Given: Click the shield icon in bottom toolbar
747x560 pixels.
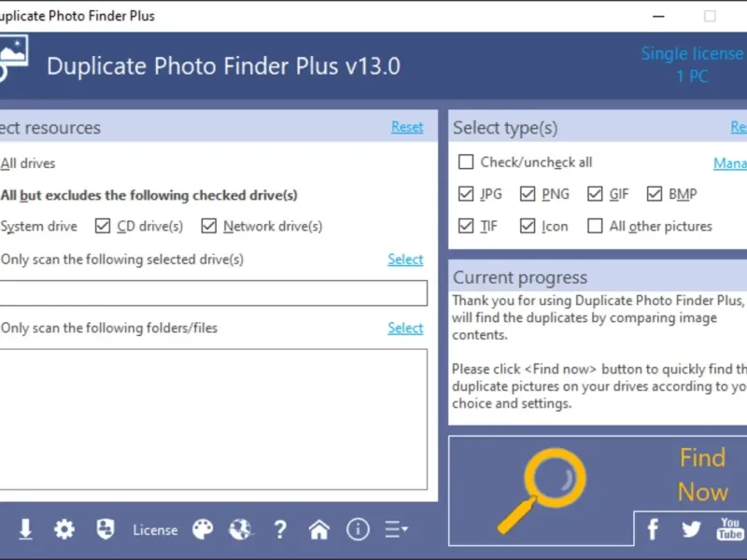Looking at the screenshot, I should (x=105, y=529).
